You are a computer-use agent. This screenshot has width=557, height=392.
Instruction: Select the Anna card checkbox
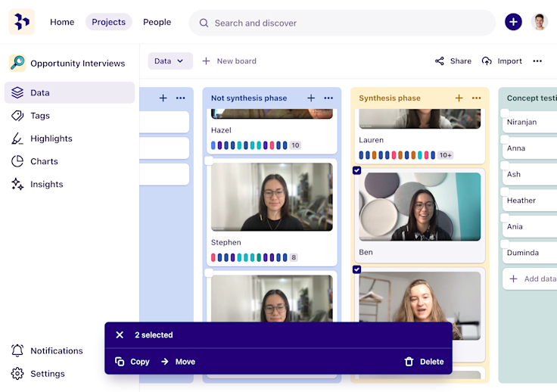tap(505, 139)
